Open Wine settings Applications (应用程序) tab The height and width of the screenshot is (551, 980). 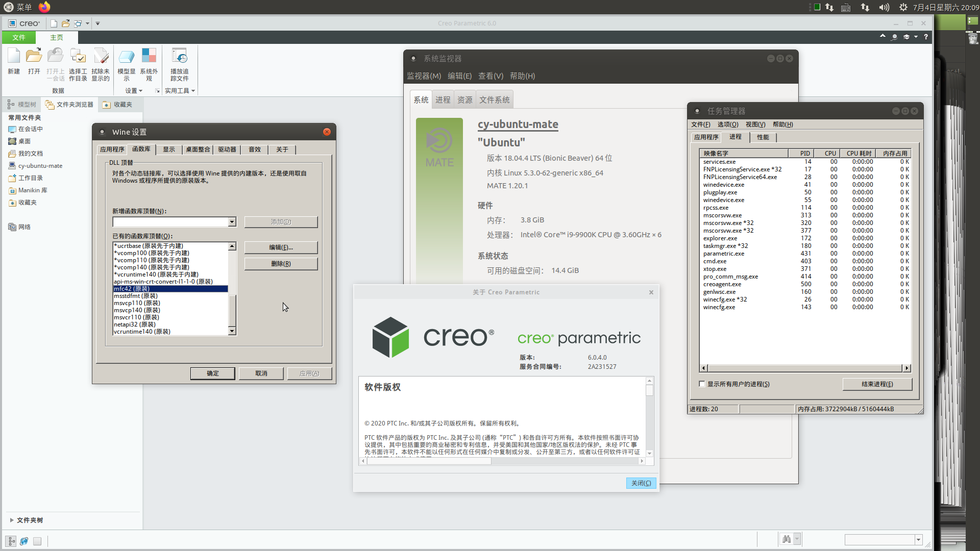click(x=112, y=149)
